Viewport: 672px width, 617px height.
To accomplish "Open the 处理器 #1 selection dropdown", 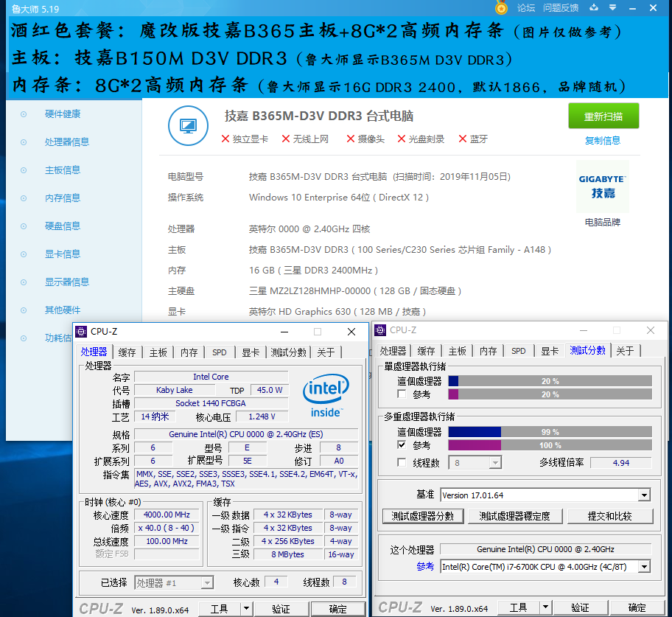I will click(x=174, y=582).
